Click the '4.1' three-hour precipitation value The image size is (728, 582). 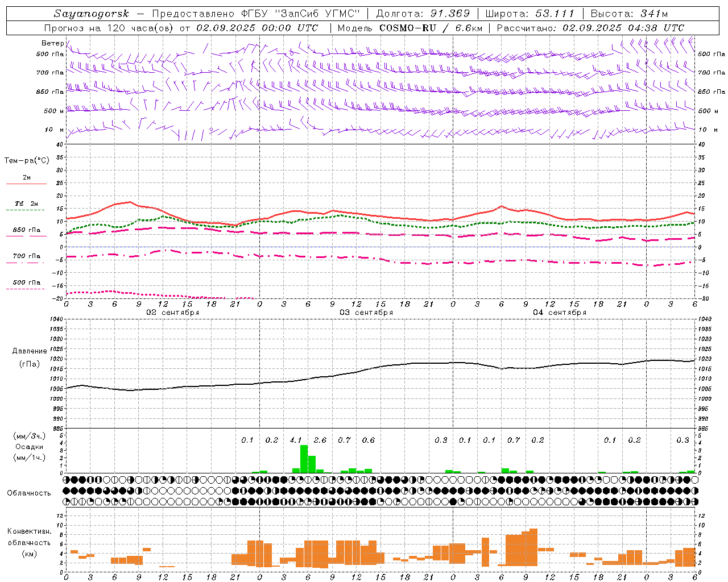(296, 440)
